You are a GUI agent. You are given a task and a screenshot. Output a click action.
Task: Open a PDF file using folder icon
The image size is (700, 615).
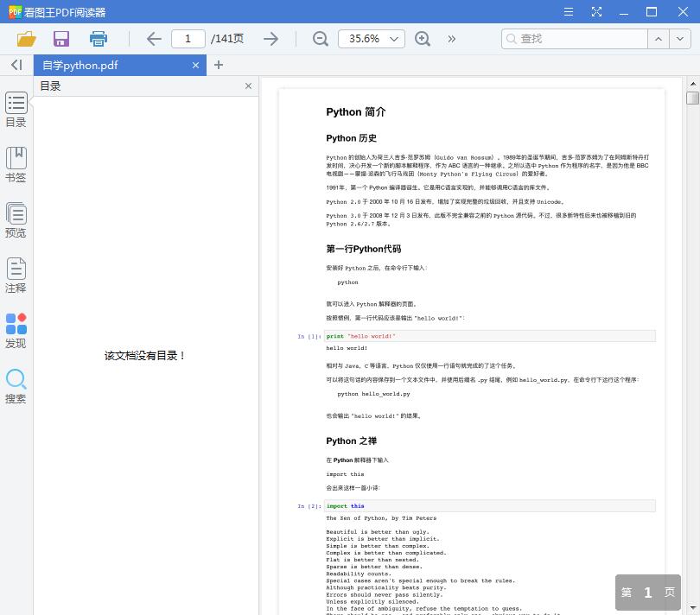click(26, 39)
